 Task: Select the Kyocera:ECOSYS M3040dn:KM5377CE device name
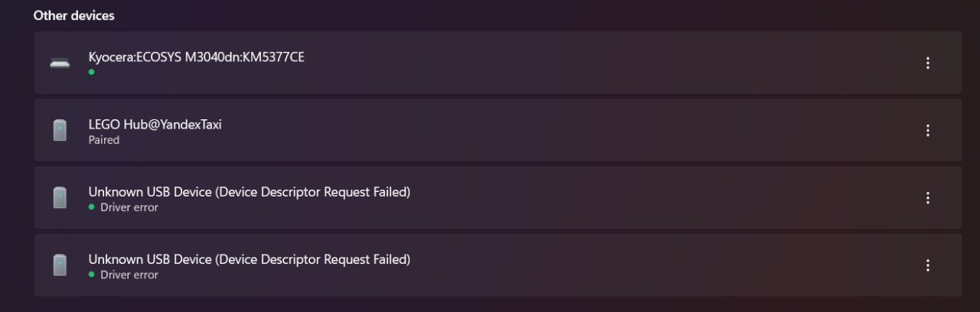pyautogui.click(x=197, y=57)
